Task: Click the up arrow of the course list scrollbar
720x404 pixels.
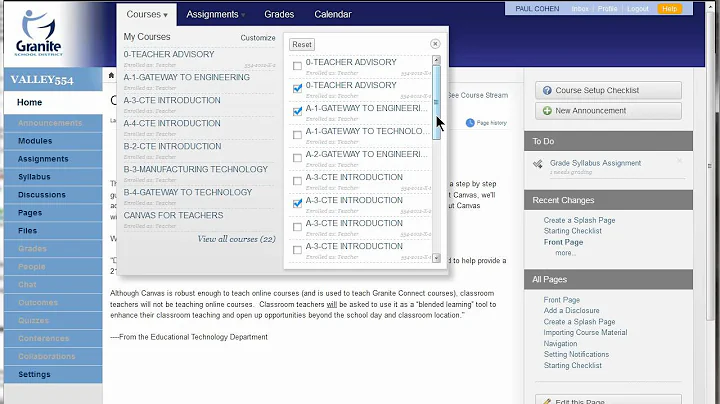Action: [x=436, y=60]
